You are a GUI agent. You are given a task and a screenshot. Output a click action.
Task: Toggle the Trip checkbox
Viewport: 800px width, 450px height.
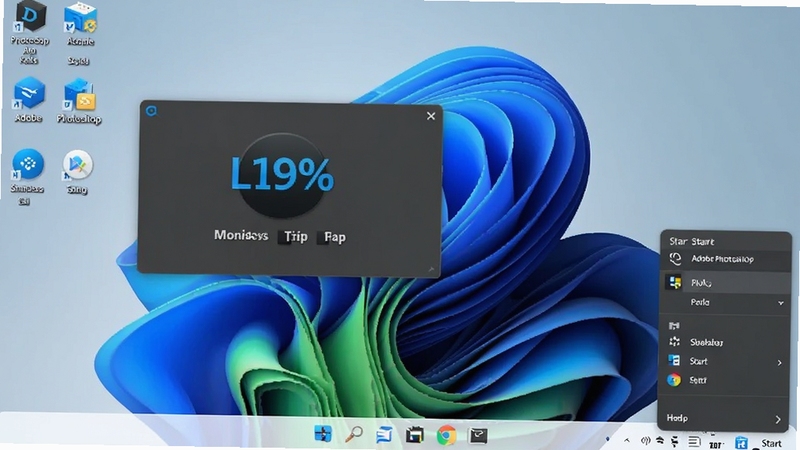tap(284, 237)
